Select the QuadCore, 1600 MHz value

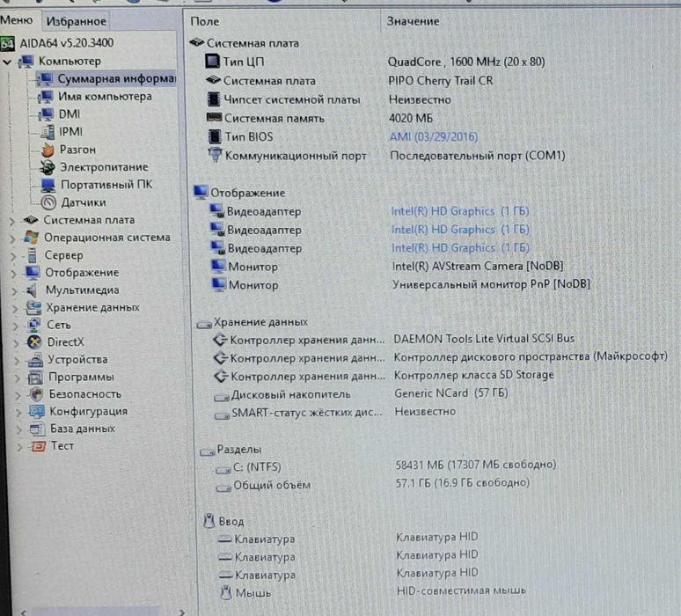[466, 62]
